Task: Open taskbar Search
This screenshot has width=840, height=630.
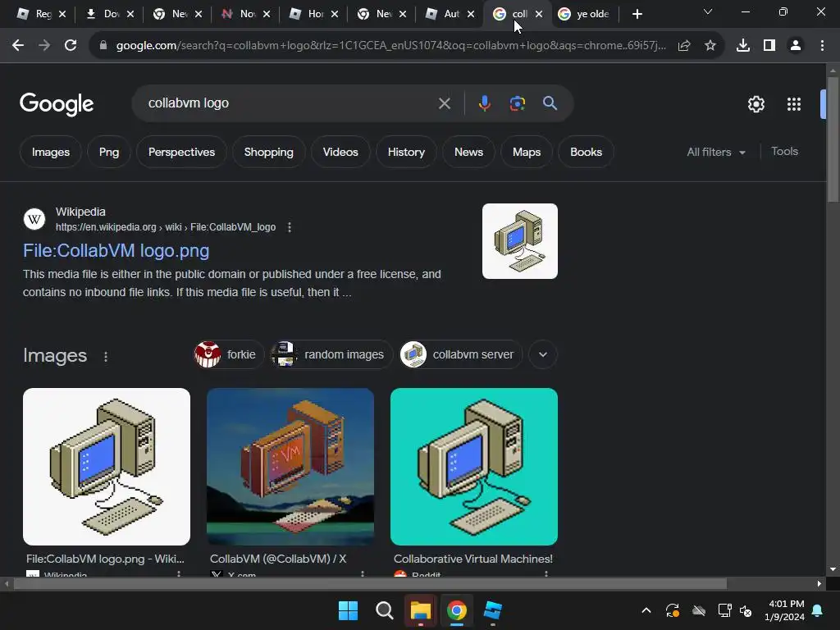Action: (384, 610)
